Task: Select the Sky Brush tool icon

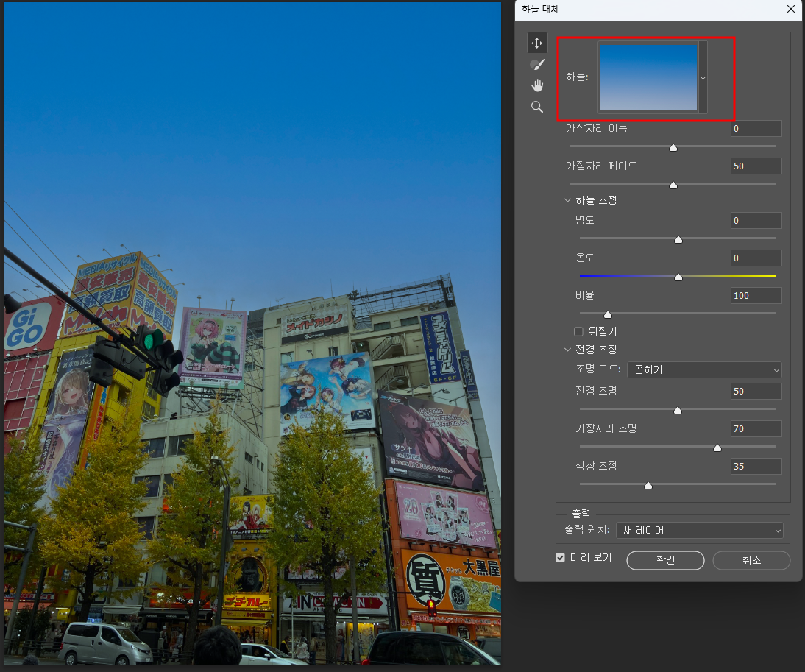Action: click(537, 65)
